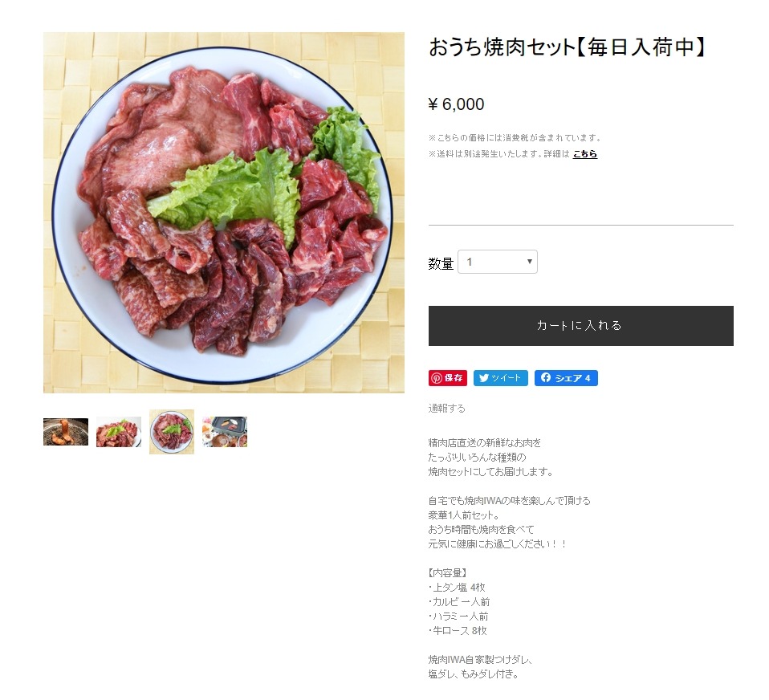The image size is (769, 700).
Task: Open the shipping details こちら link
Action: (x=584, y=154)
